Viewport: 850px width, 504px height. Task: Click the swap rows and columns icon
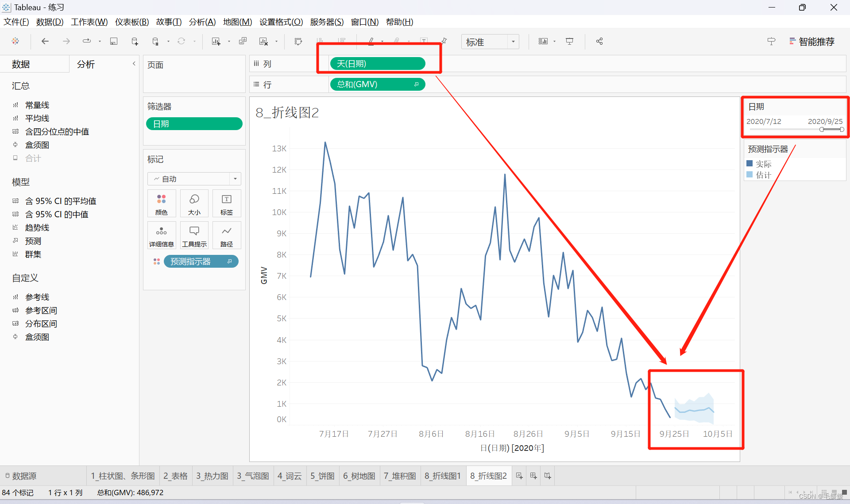coord(298,41)
